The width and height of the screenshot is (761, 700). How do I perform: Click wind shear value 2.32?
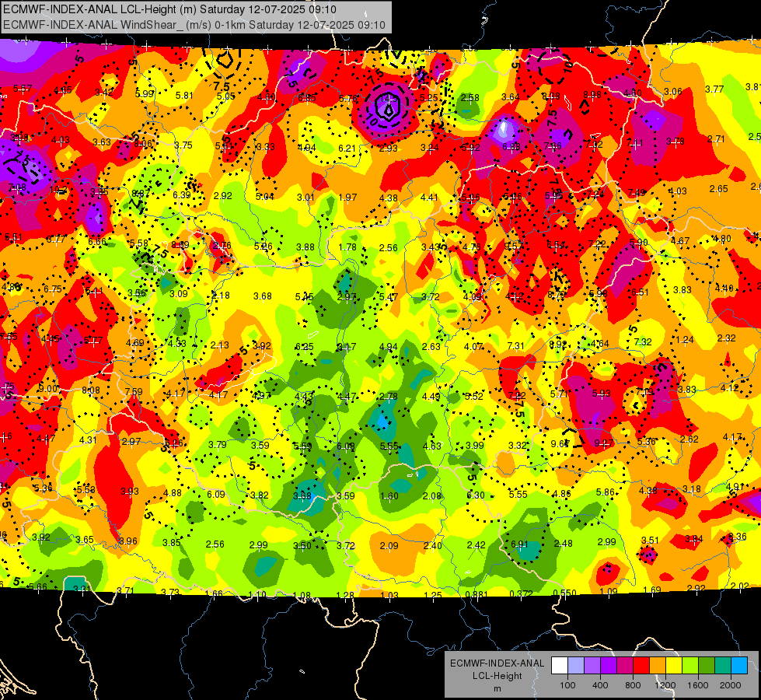[727, 338]
